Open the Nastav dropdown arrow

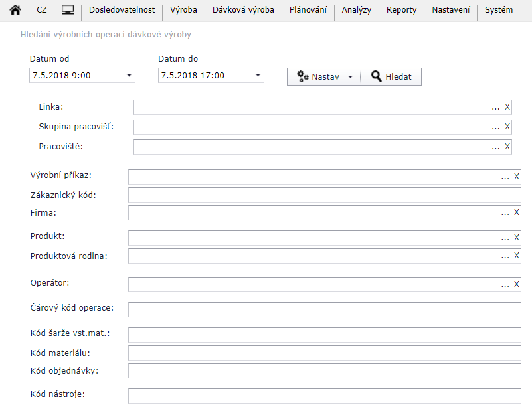350,77
